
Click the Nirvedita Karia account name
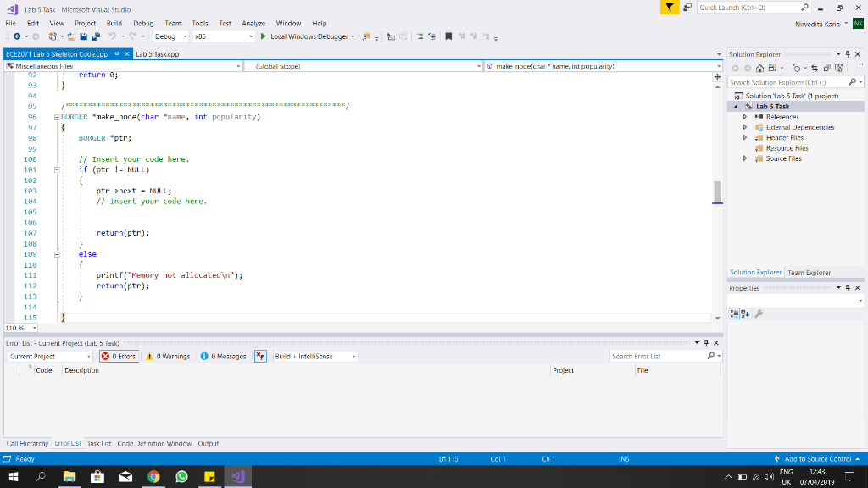coord(817,24)
